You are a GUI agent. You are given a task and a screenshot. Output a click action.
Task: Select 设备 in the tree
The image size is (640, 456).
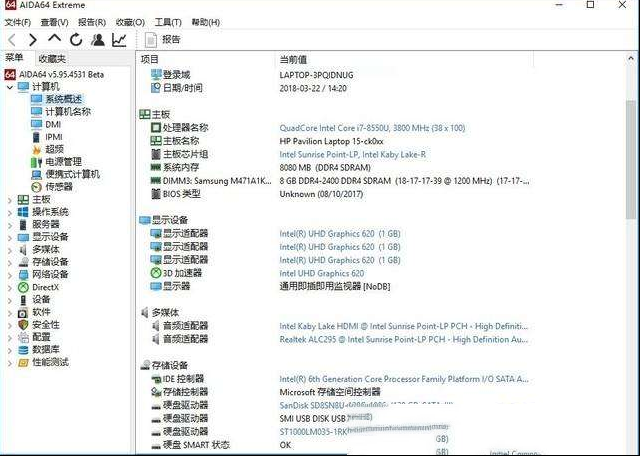(41, 300)
